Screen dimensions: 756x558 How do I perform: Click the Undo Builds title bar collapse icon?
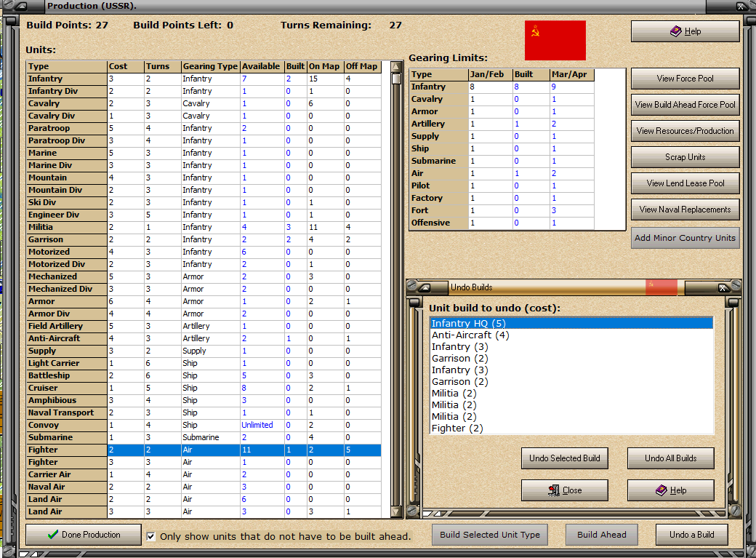tap(425, 287)
